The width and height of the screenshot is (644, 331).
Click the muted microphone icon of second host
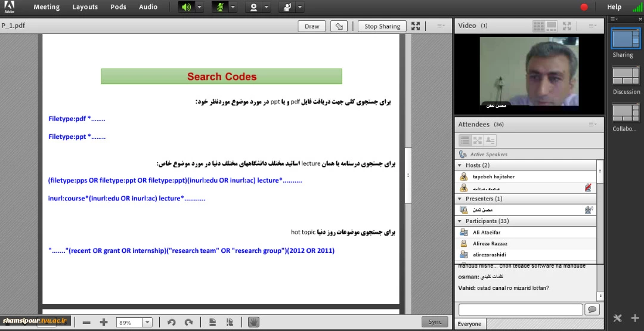coord(588,188)
